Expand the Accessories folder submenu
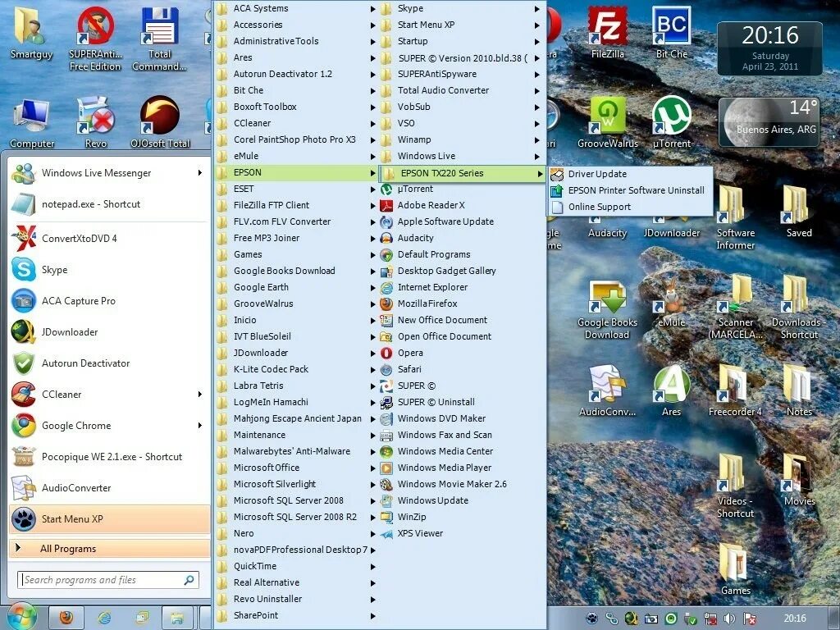Image resolution: width=840 pixels, height=630 pixels. pos(296,25)
